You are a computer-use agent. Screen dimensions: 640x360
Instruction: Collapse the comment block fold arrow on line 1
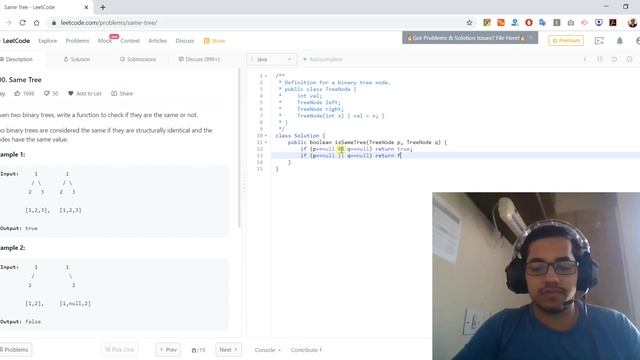click(x=266, y=76)
